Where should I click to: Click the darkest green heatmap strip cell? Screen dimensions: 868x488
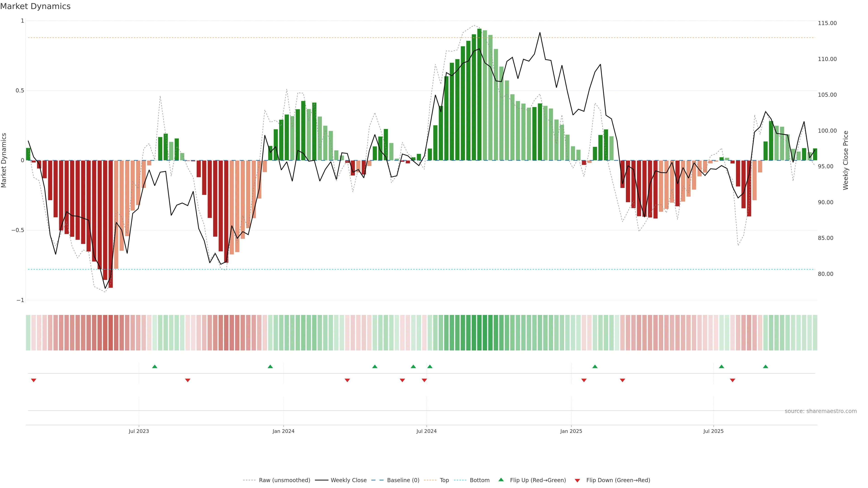point(479,333)
